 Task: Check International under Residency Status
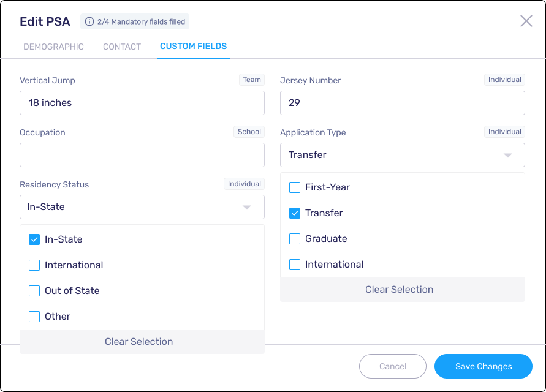tap(34, 265)
